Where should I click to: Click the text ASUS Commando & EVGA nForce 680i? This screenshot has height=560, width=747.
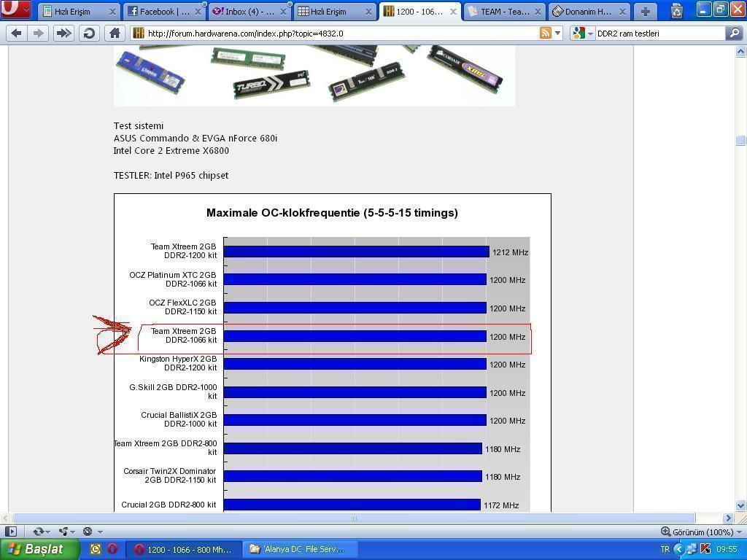click(196, 138)
